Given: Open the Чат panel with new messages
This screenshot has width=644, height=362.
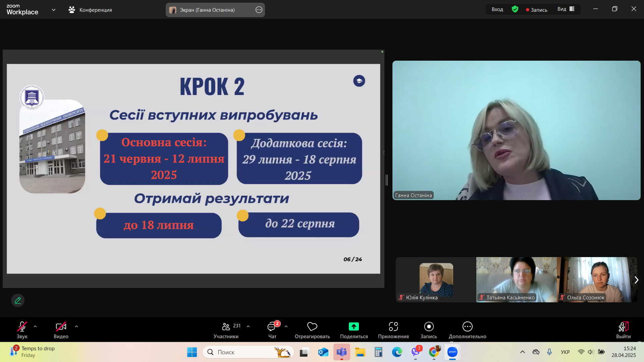Looking at the screenshot, I should (x=272, y=330).
